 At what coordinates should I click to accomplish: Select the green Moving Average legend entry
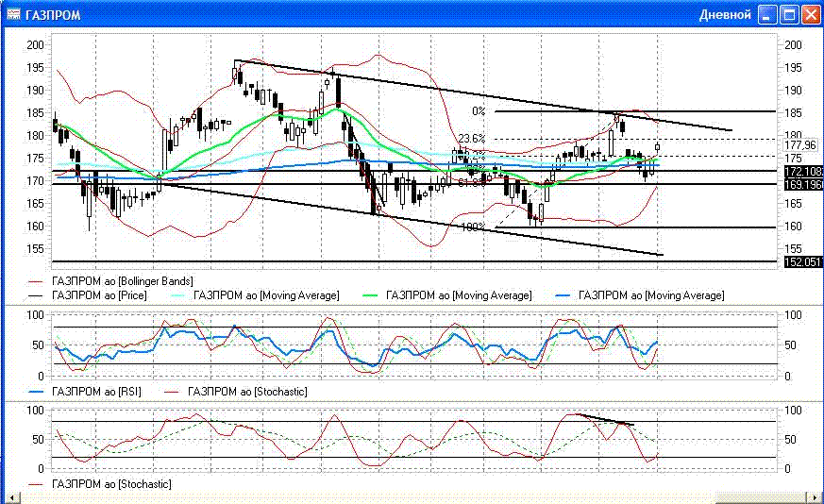click(x=447, y=295)
